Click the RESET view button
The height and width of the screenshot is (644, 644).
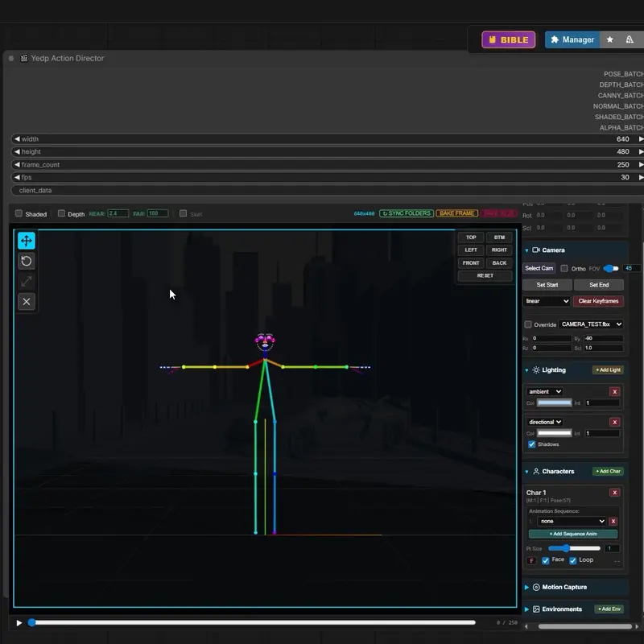point(485,275)
